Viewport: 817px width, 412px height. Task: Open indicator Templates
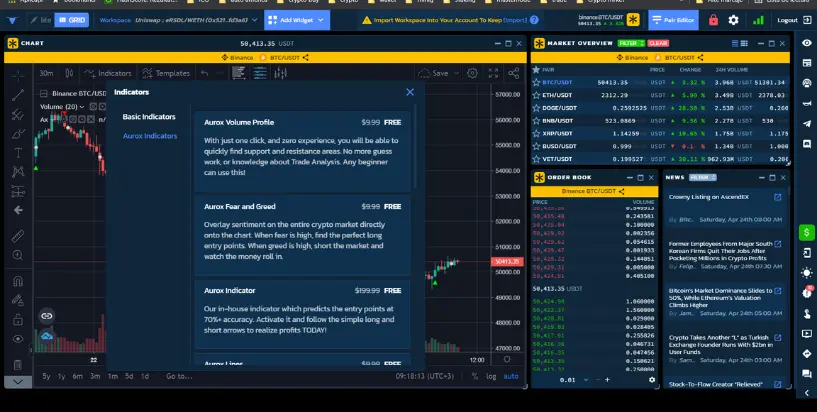click(x=166, y=73)
